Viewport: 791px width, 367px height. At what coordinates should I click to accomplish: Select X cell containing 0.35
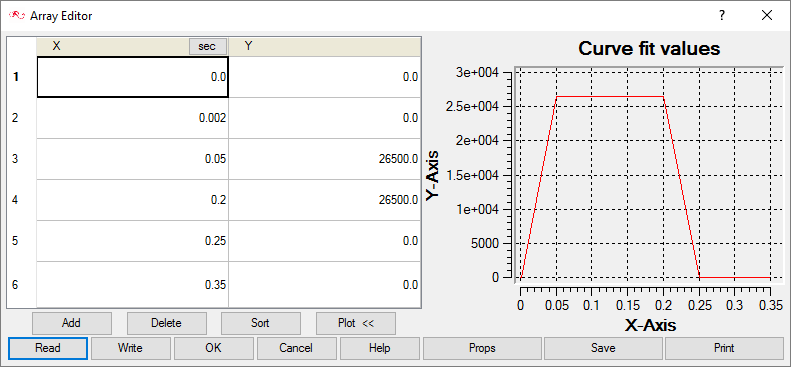pos(133,285)
